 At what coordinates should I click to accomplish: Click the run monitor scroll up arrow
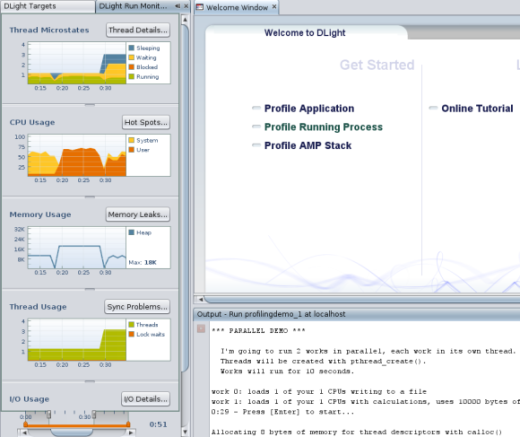[185, 20]
